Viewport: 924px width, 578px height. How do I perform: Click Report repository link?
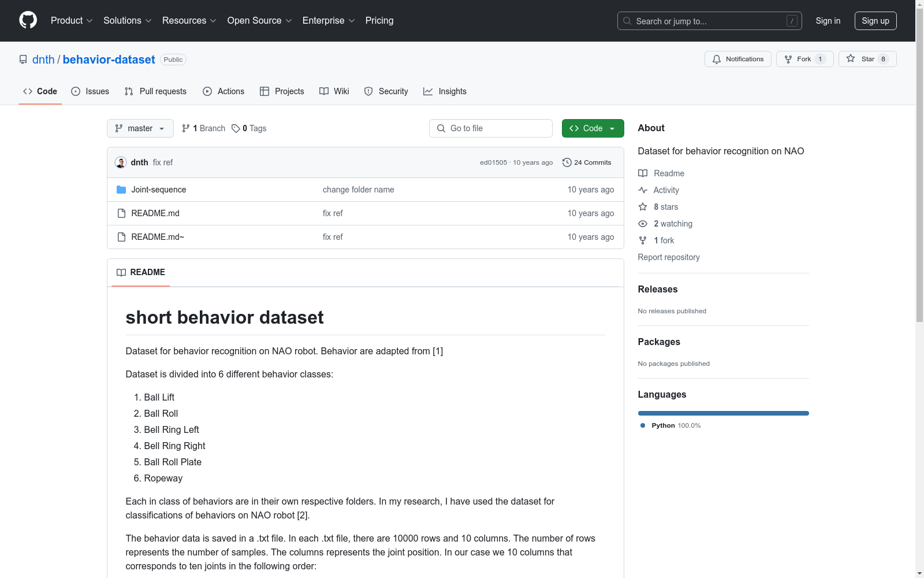(669, 257)
